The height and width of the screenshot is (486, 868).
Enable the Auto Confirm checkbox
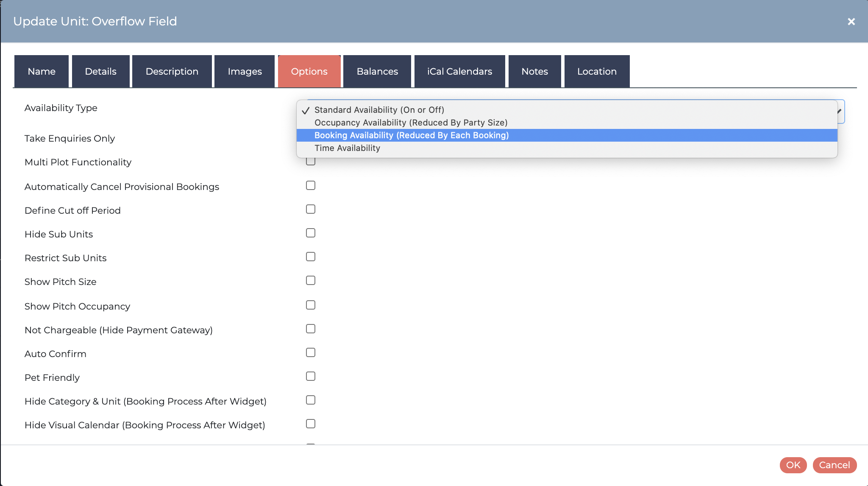[x=311, y=352]
